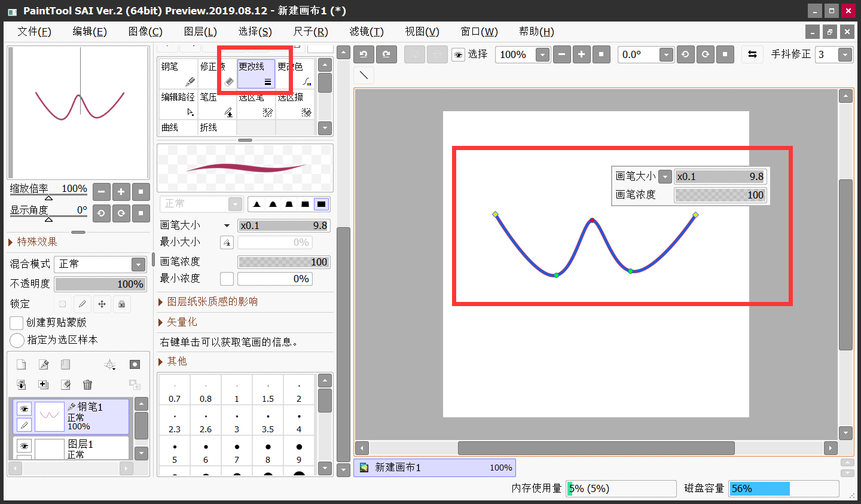The height and width of the screenshot is (504, 861).
Task: Reset zoom with the square beside 100% in toolbar
Action: (601, 54)
